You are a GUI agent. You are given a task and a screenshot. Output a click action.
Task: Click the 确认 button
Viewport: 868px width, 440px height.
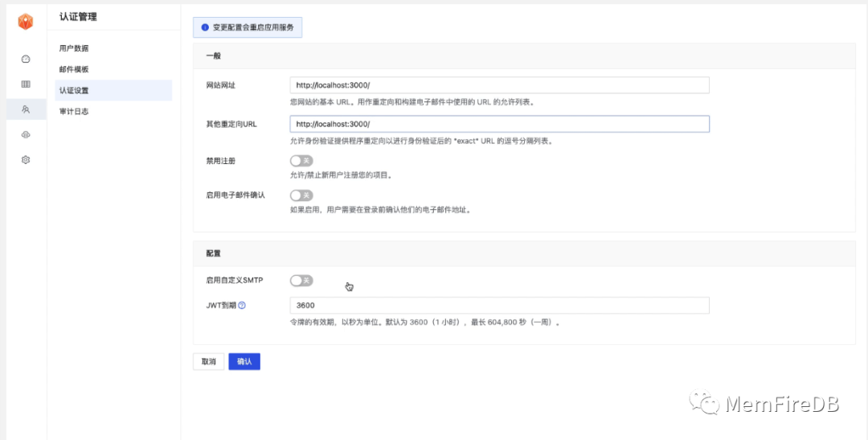(x=244, y=361)
